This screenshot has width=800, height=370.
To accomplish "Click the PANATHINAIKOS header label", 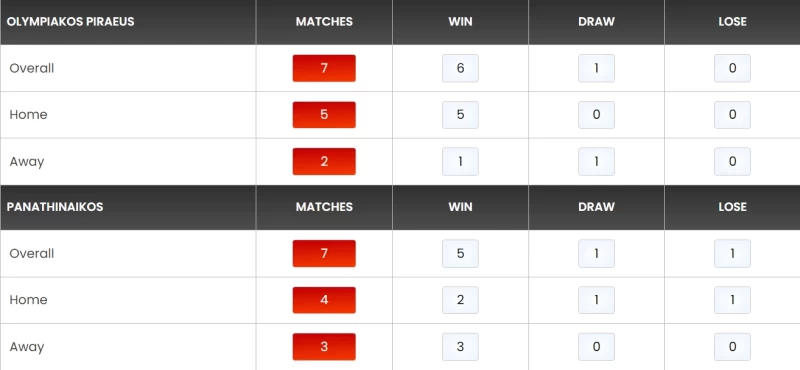I will (55, 207).
